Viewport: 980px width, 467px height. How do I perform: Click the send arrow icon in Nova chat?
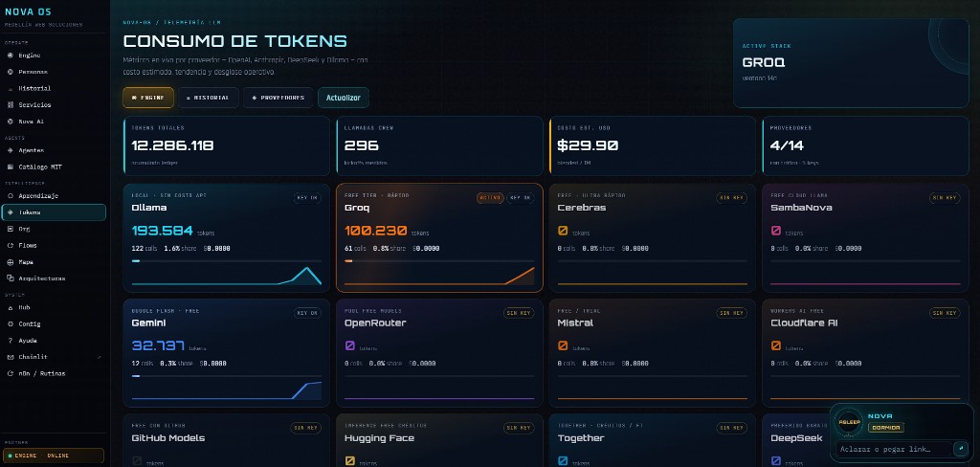[x=960, y=448]
